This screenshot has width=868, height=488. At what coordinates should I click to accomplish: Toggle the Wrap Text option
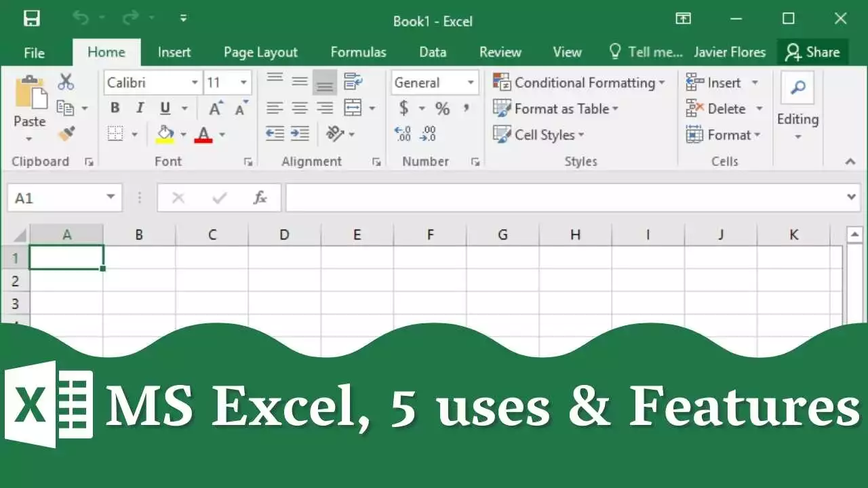[353, 81]
